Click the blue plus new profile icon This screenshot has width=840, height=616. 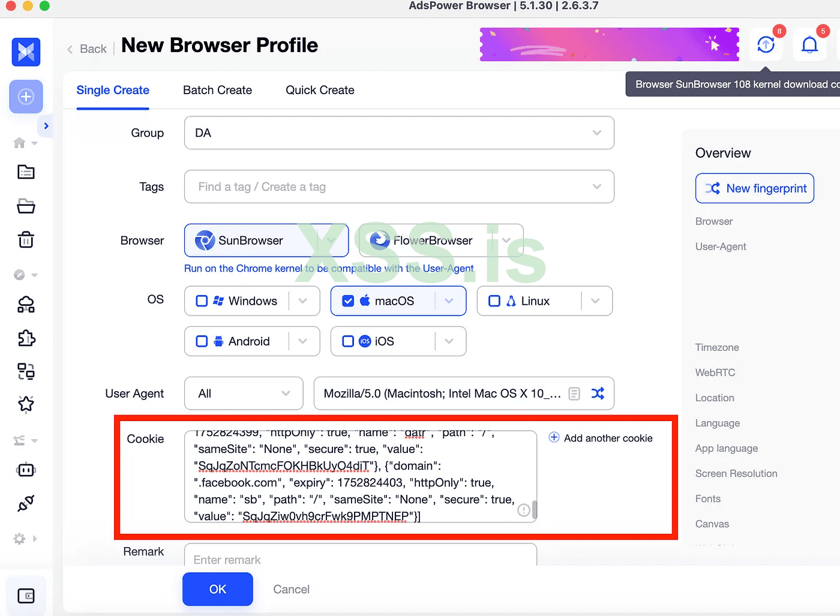tap(26, 97)
